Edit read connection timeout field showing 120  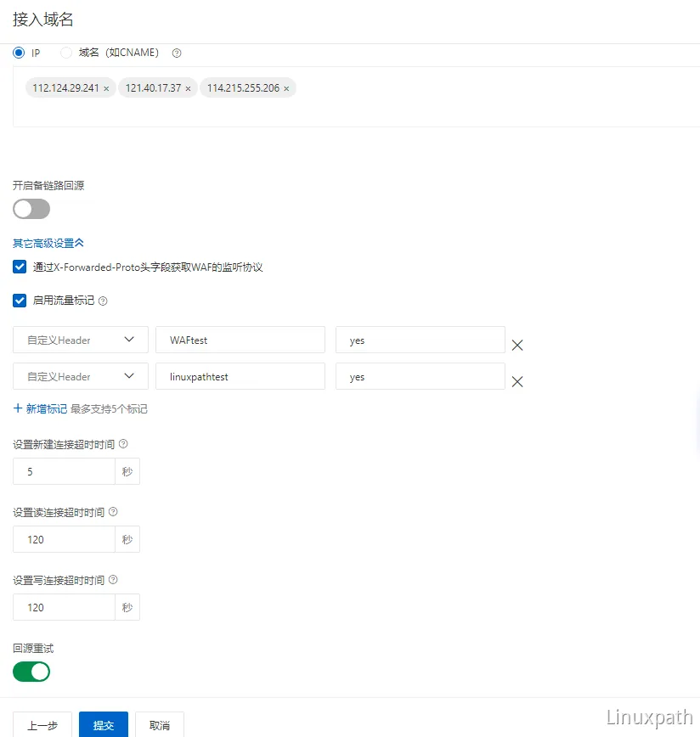coord(64,539)
